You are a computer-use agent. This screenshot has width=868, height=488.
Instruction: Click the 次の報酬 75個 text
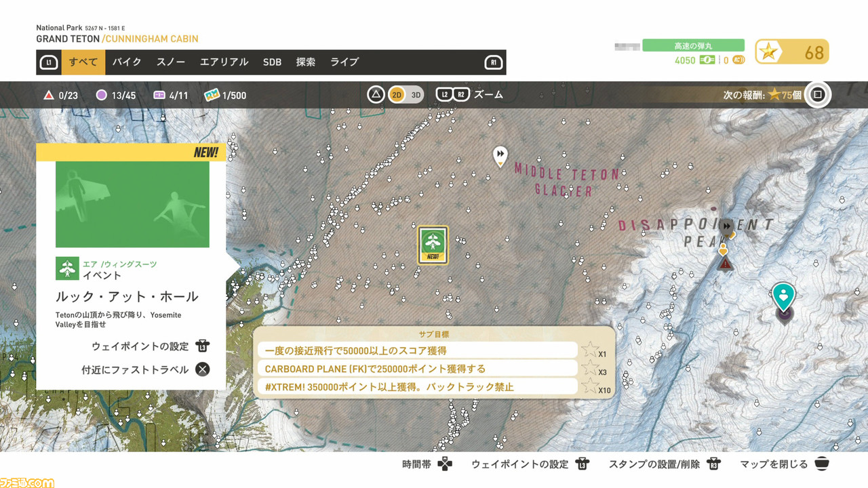pos(762,95)
